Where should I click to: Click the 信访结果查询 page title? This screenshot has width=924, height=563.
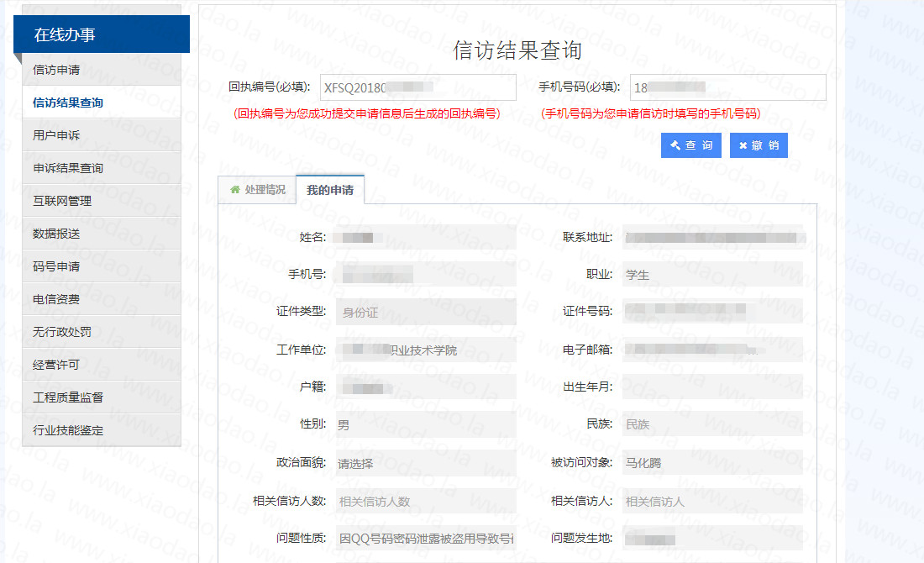(517, 50)
